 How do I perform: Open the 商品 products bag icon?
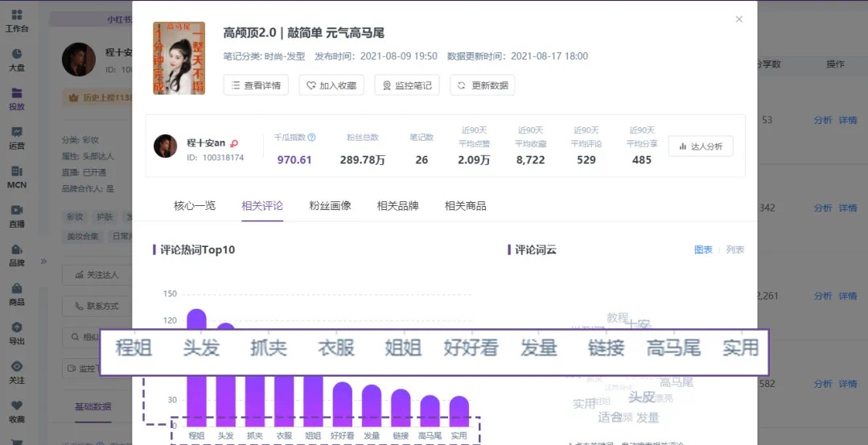17,288
